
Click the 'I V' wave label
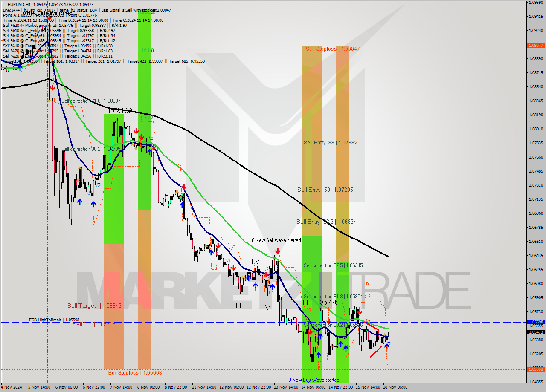(x=256, y=261)
